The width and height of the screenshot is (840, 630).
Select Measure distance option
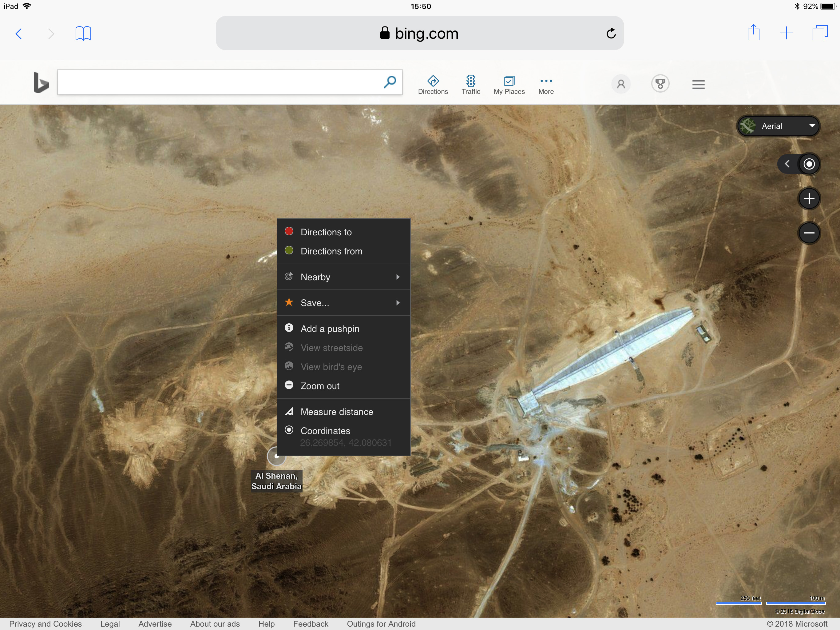336,412
